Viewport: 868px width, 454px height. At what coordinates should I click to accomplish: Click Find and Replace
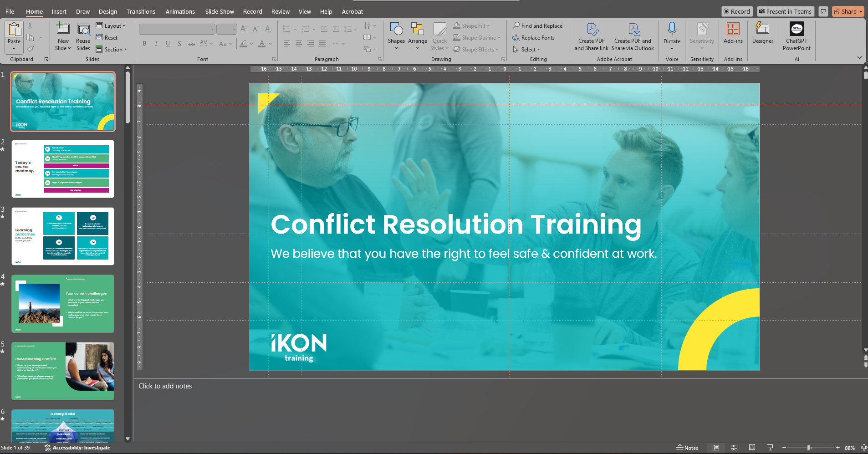537,26
